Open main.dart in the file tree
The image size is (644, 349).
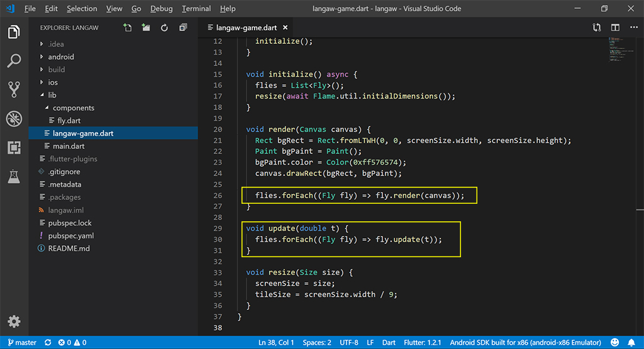pos(69,146)
